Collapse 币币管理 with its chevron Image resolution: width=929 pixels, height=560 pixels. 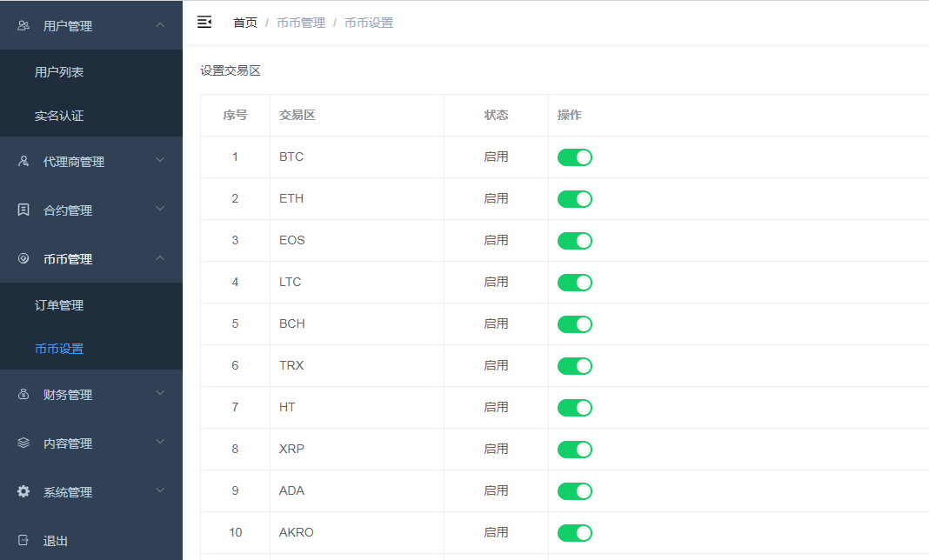coord(160,257)
